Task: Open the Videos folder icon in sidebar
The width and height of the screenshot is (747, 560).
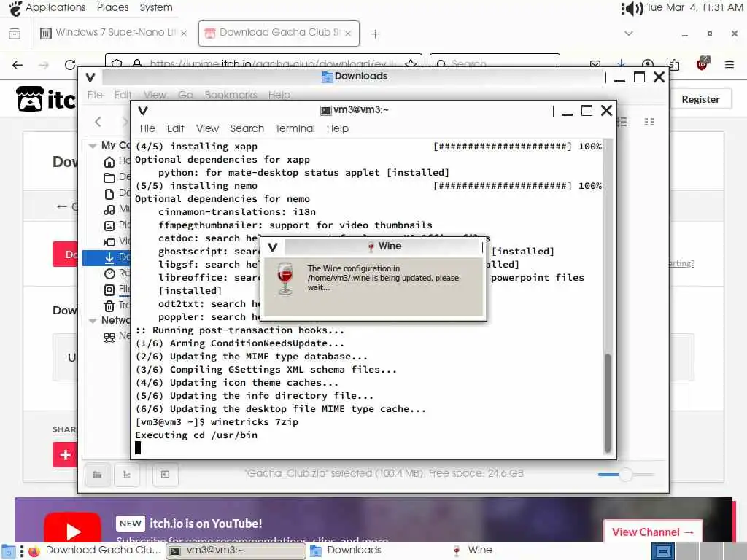Action: (109, 241)
